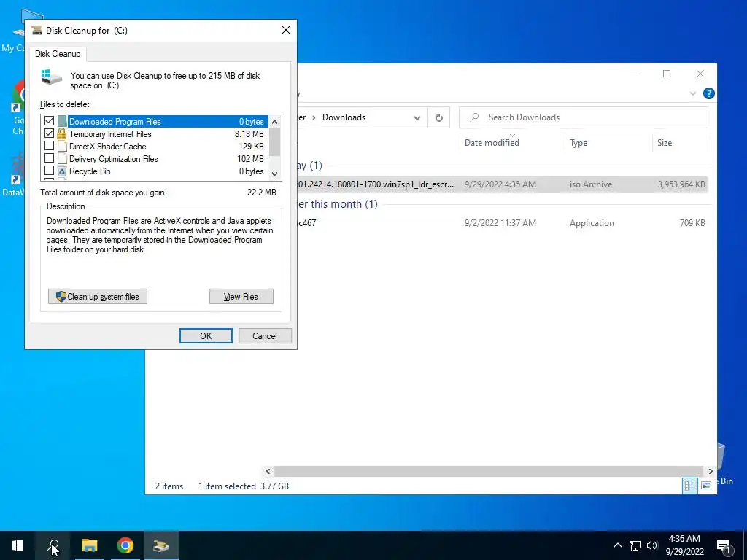
Task: Check the Delivery Optimization Files checkbox
Action: 49,158
